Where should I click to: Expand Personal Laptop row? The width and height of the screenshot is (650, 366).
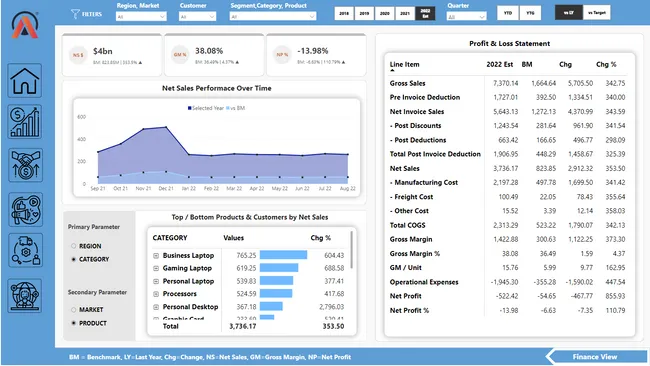pos(156,281)
